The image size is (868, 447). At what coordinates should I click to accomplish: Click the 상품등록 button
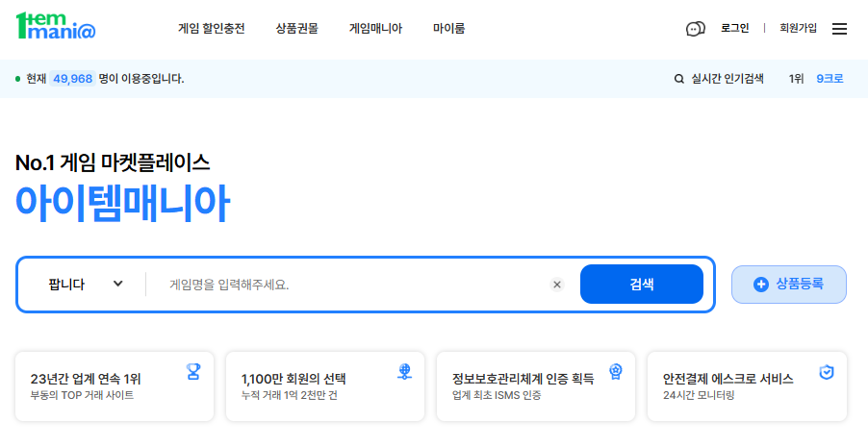(x=789, y=285)
